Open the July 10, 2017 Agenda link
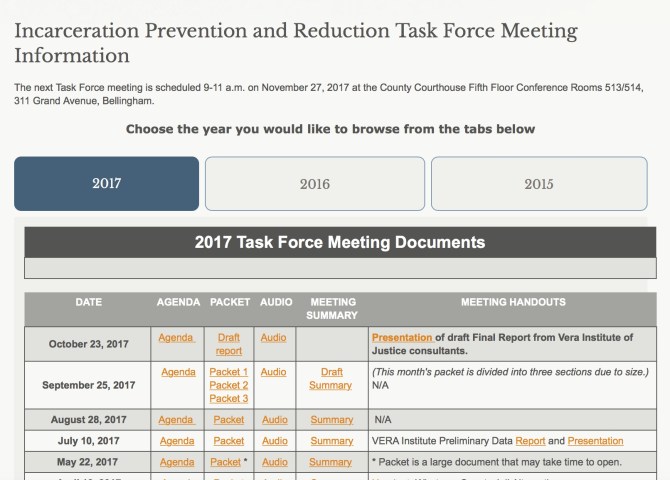The image size is (670, 480). 177,441
